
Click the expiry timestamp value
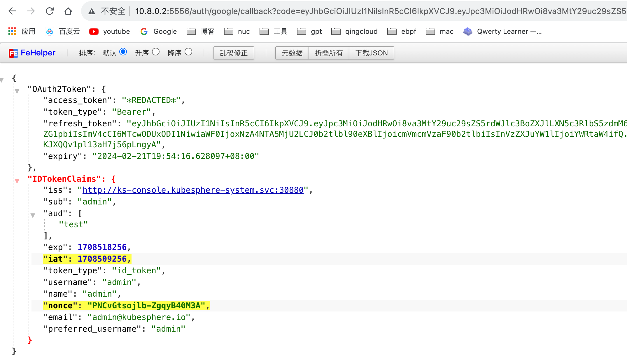(x=176, y=156)
